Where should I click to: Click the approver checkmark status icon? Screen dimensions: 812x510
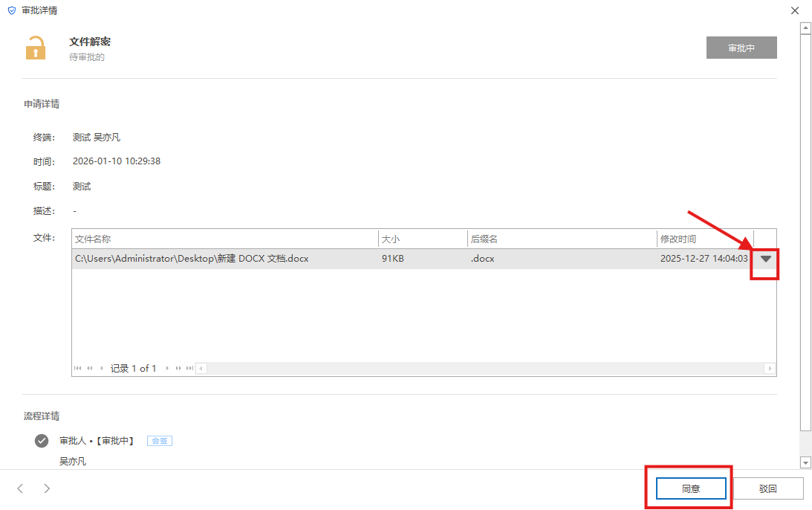pyautogui.click(x=42, y=441)
